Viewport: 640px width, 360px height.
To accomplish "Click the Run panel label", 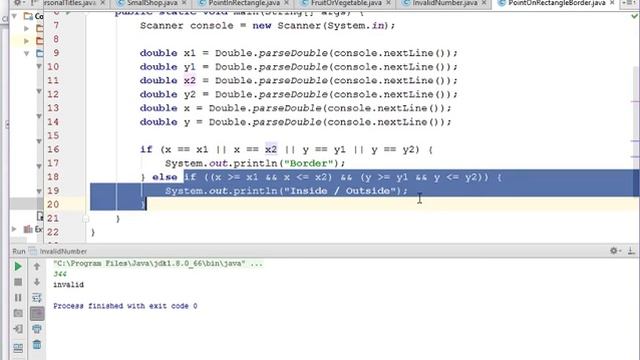I will (19, 251).
